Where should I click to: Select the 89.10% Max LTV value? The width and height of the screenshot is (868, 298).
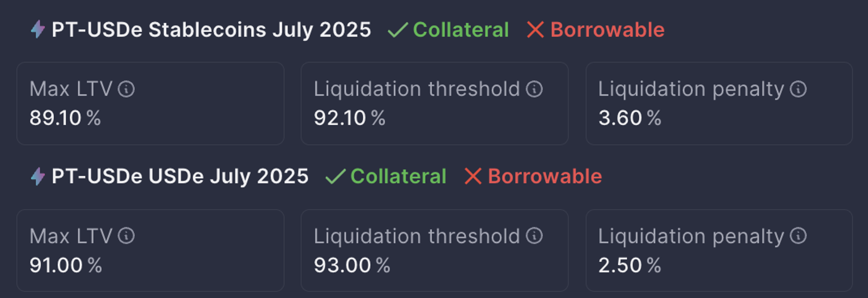[65, 118]
